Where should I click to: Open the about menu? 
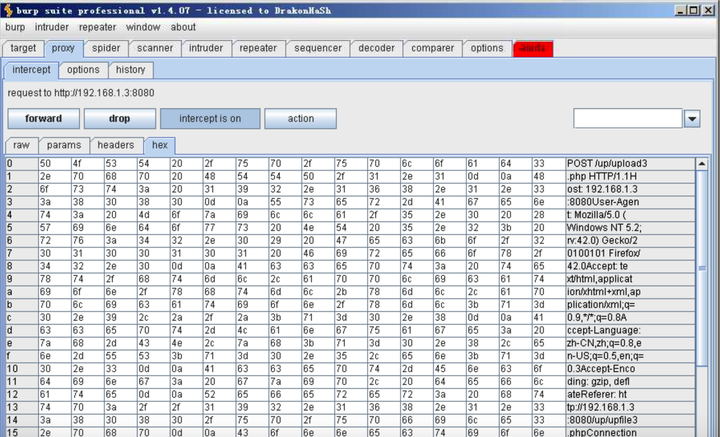[x=183, y=27]
